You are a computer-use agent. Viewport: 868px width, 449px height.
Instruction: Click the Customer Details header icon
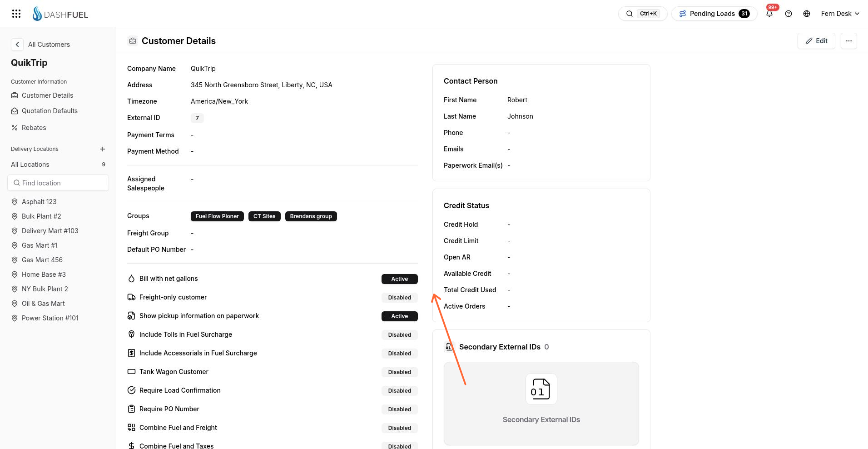coord(133,41)
